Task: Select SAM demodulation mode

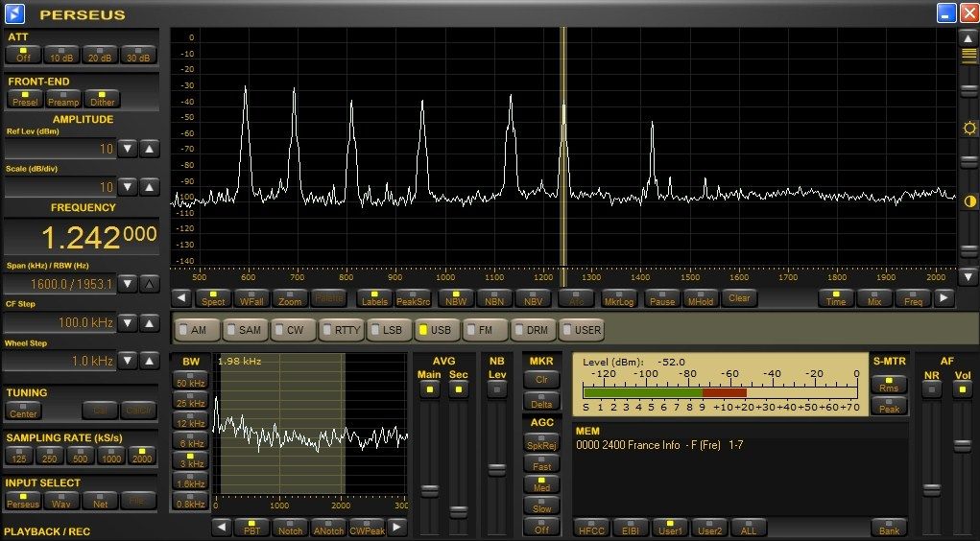Action: (246, 330)
